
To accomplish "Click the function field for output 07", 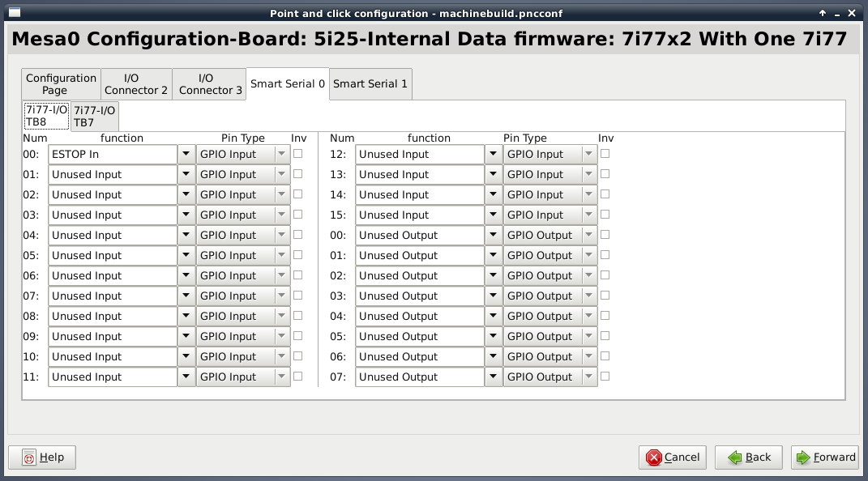I will pyautogui.click(x=420, y=377).
